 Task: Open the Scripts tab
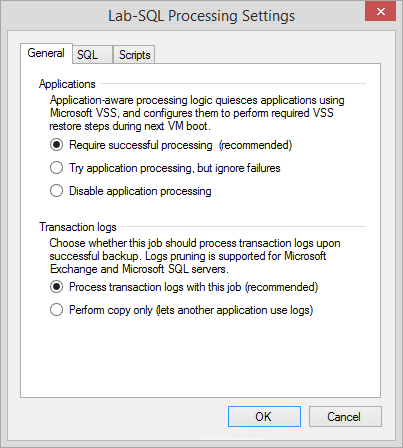point(134,54)
